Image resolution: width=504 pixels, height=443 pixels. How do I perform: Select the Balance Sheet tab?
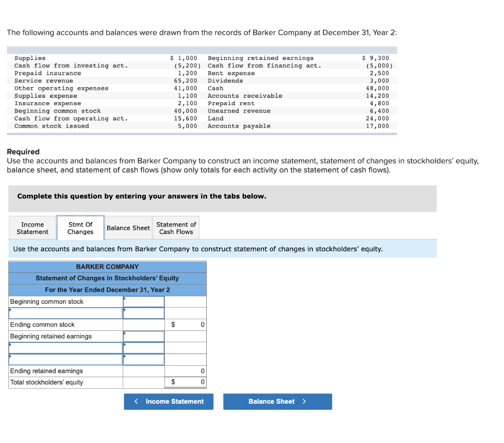click(128, 228)
